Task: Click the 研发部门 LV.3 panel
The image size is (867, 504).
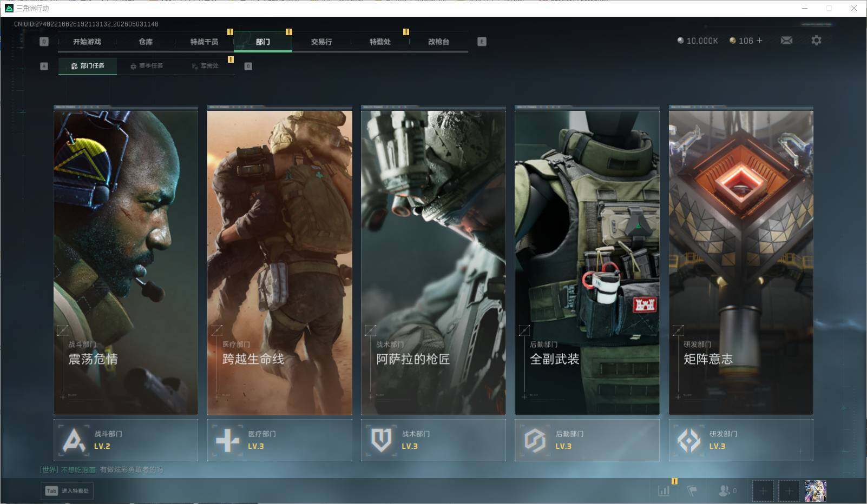Action: (x=741, y=440)
